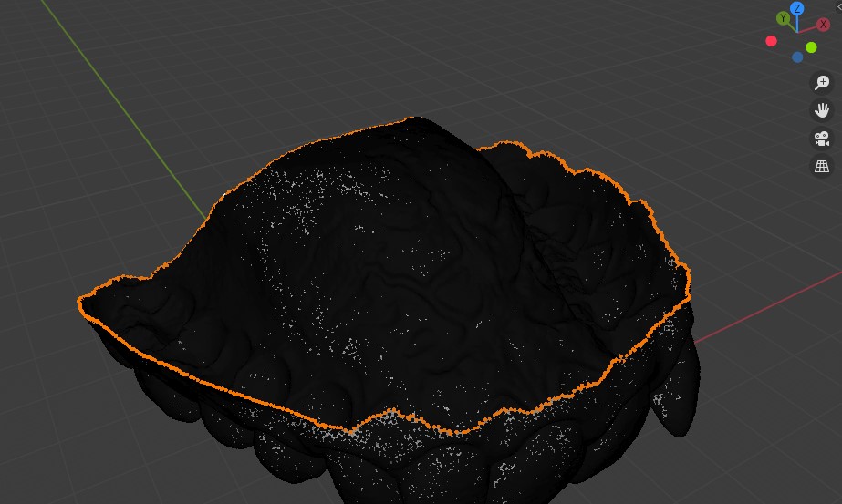Click the hand pan view button
842x504 pixels.
coord(822,110)
